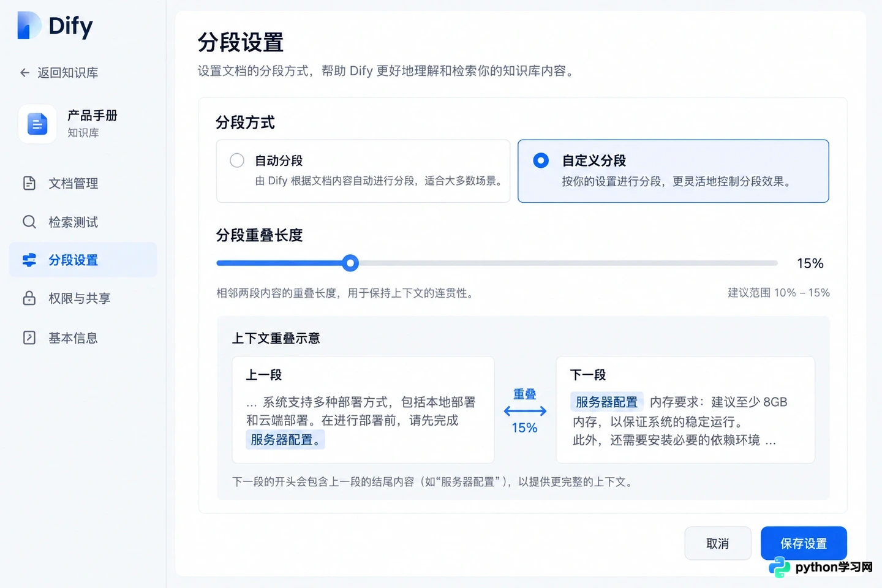Click the 分段重叠长度 section heading

[260, 235]
